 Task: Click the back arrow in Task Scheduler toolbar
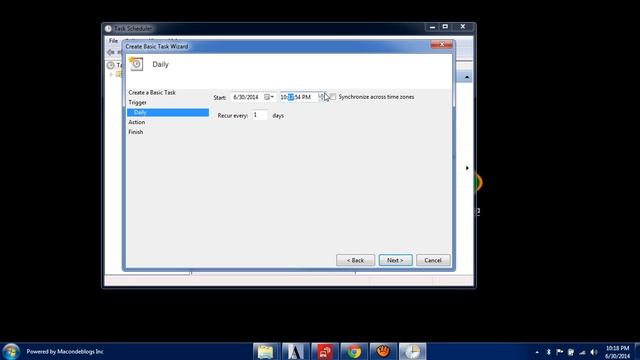[111, 52]
